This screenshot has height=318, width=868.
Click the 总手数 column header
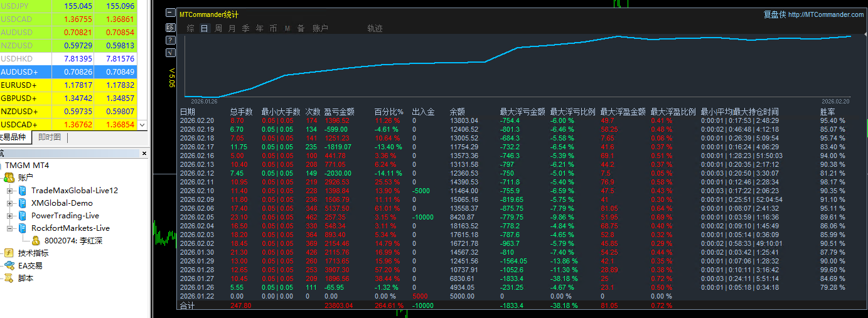tap(242, 112)
